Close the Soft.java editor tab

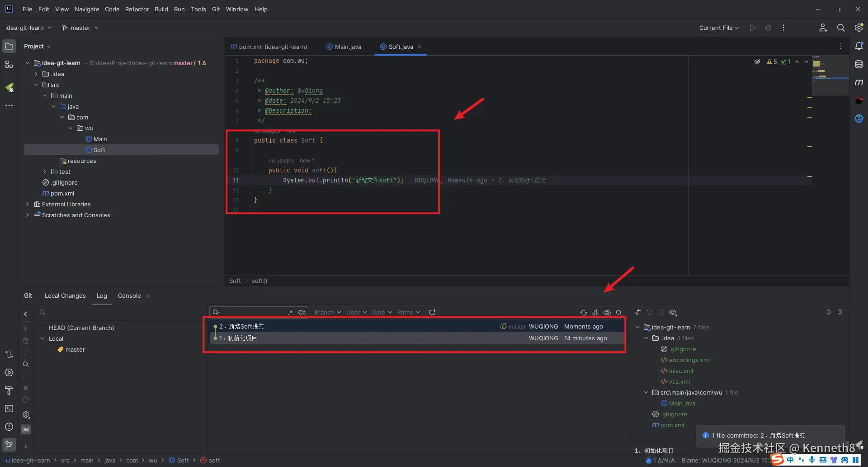[420, 47]
